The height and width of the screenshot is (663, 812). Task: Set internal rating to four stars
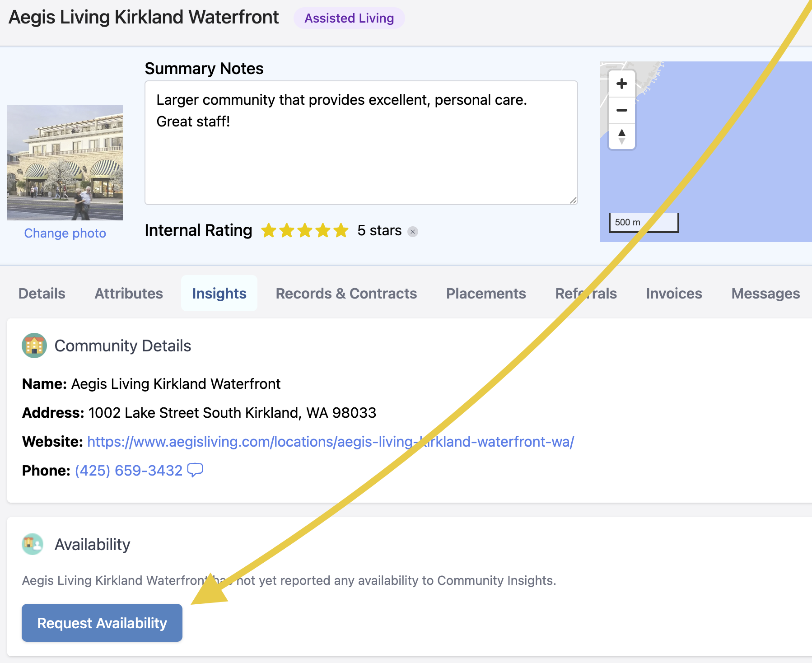point(323,230)
